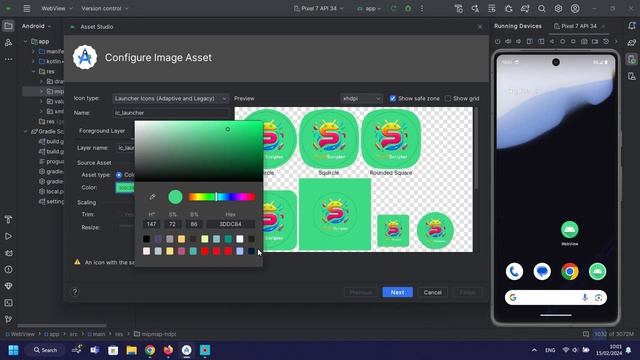Open the Resource Manager sidebar icon
Image resolution: width=640 pixels, height=360 pixels.
point(8,42)
